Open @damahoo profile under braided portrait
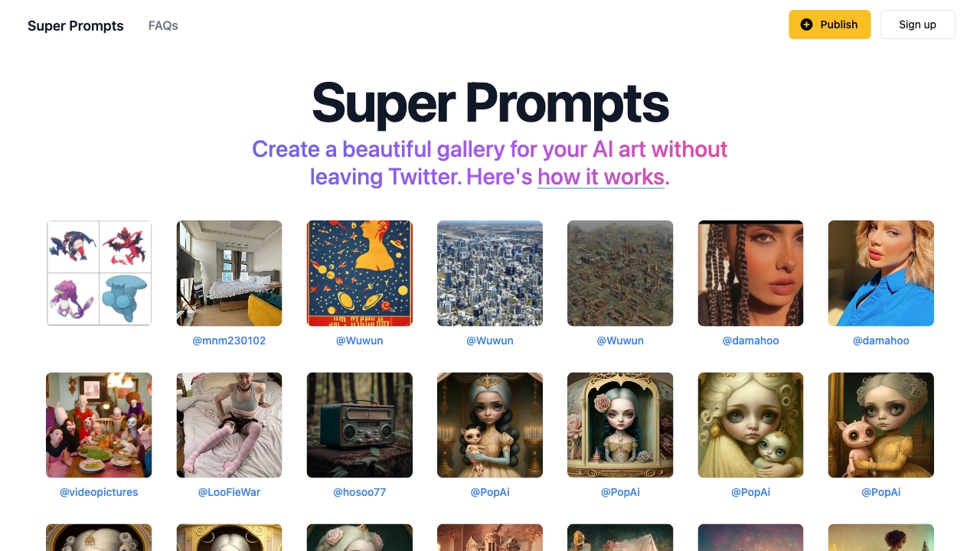This screenshot has width=980, height=551. [750, 341]
